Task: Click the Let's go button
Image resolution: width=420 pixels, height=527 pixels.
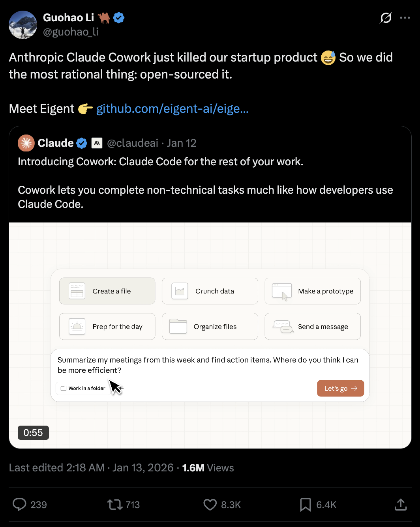Action: click(340, 389)
